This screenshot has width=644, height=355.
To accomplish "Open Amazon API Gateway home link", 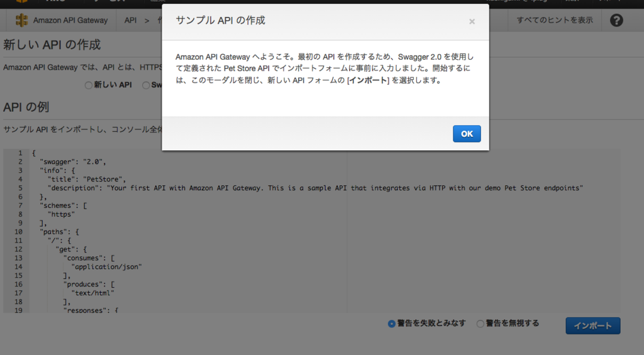I will click(70, 20).
